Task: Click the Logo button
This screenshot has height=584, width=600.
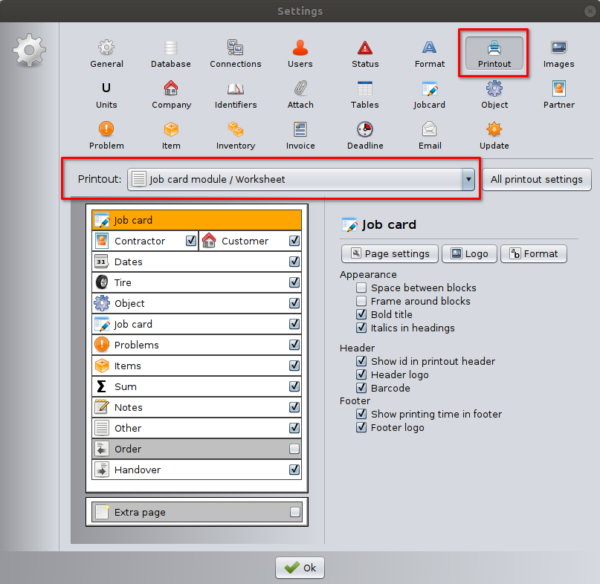Action: tap(469, 254)
